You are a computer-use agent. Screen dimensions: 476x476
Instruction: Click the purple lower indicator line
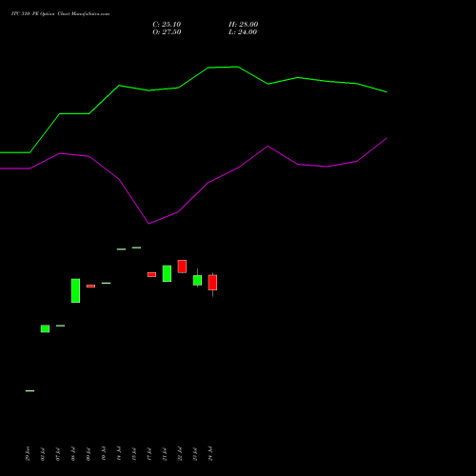pyautogui.click(x=193, y=197)
